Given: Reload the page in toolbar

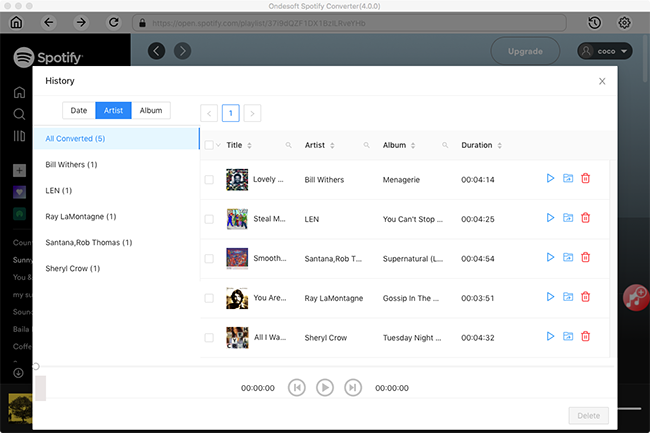Looking at the screenshot, I should 112,22.
